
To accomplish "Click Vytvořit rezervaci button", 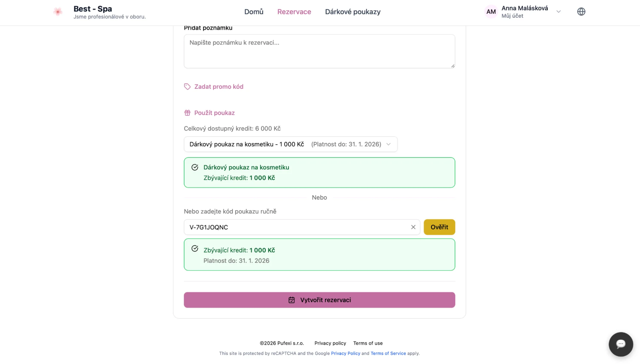I will tap(319, 300).
